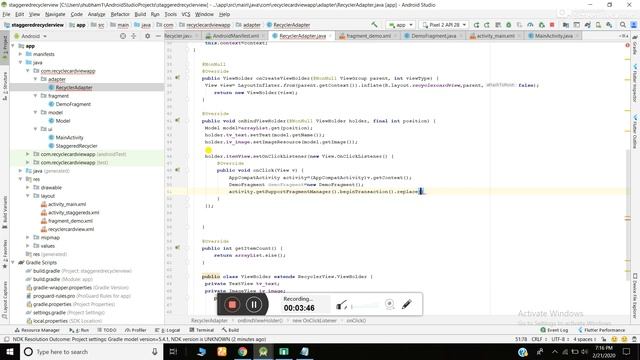Toggle the Favorites side tab
This screenshot has height=360, width=640.
[x=5, y=254]
